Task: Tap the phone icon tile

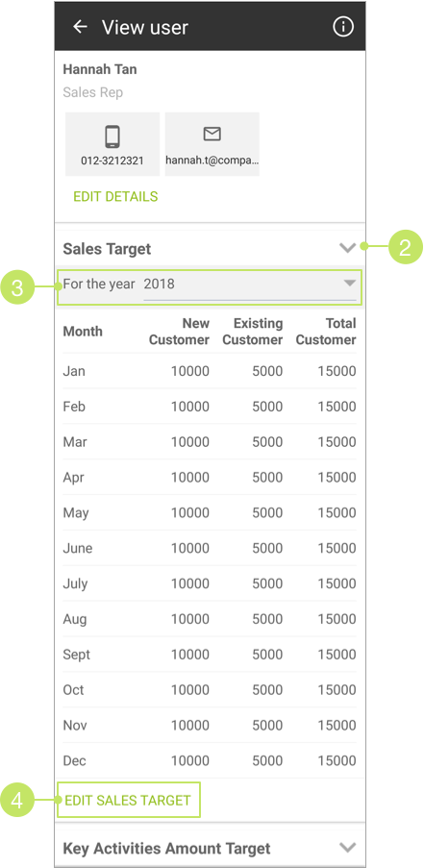Action: point(112,144)
